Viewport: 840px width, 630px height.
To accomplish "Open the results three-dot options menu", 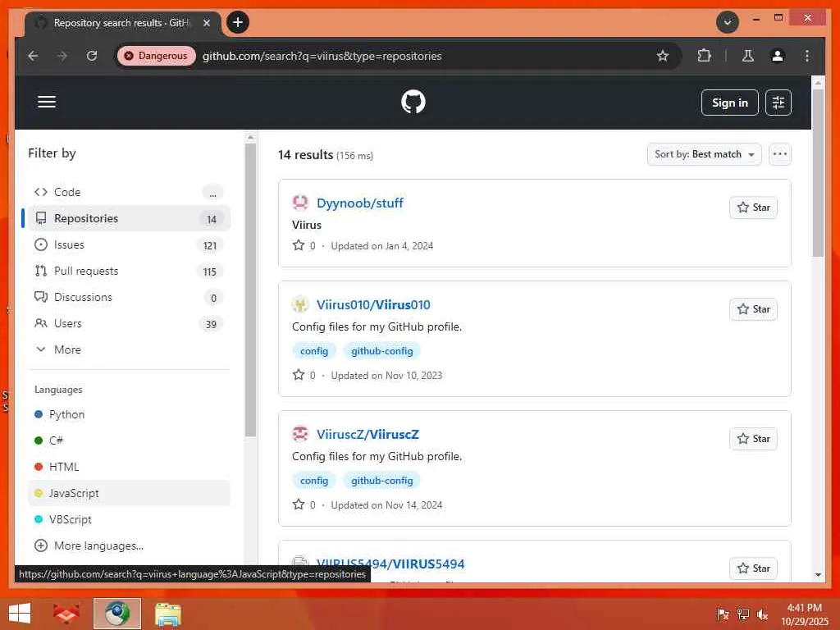I will 780,154.
